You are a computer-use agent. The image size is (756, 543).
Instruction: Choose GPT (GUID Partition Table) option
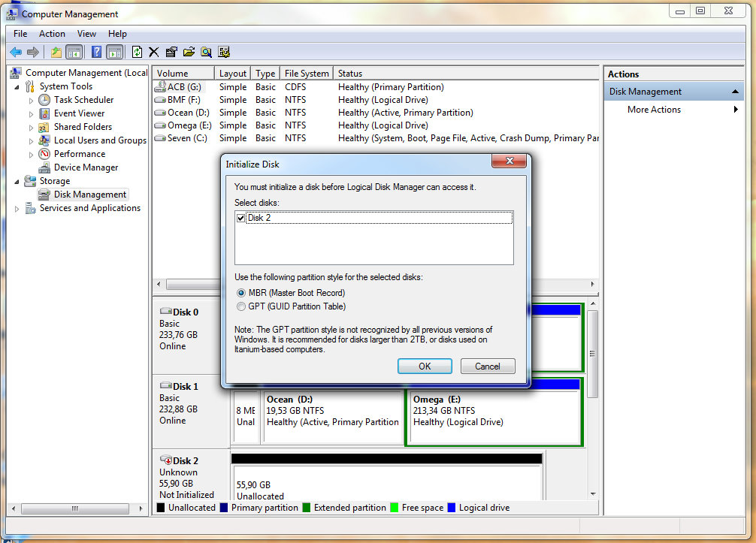pos(241,306)
